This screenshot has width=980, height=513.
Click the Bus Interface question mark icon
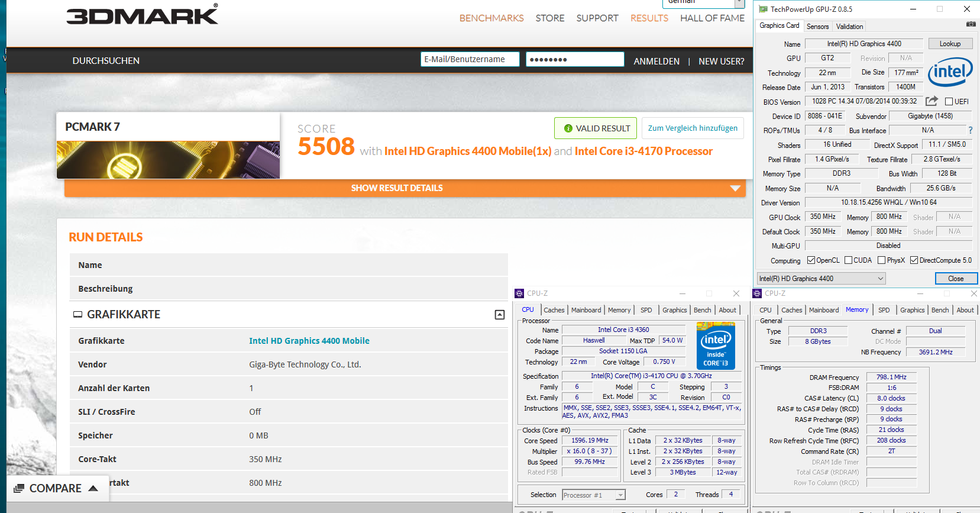971,130
